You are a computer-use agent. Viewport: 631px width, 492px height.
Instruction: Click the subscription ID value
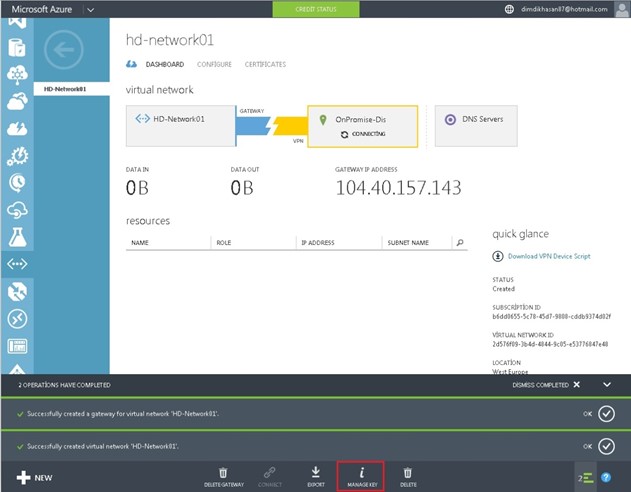click(551, 317)
